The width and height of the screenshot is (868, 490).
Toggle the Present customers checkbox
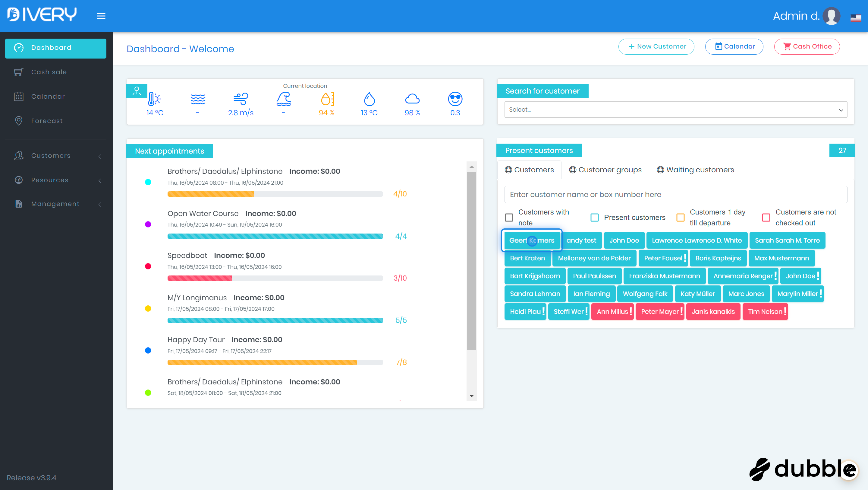(x=594, y=218)
